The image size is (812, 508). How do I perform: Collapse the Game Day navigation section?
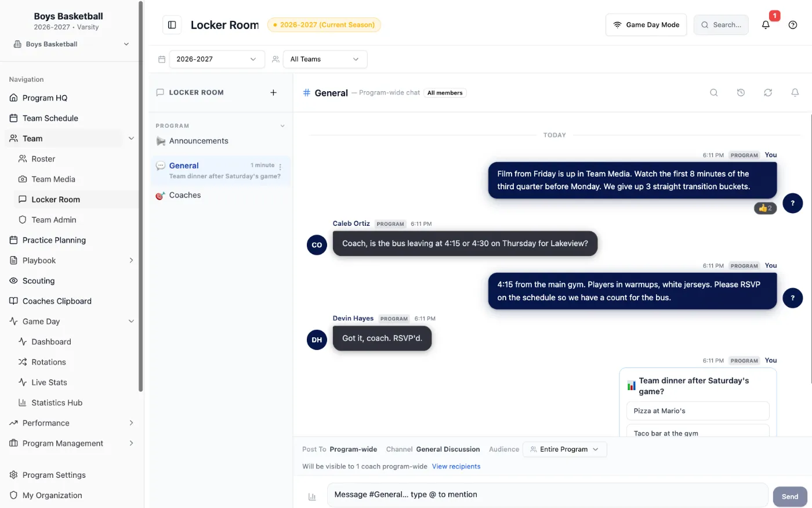click(x=131, y=321)
